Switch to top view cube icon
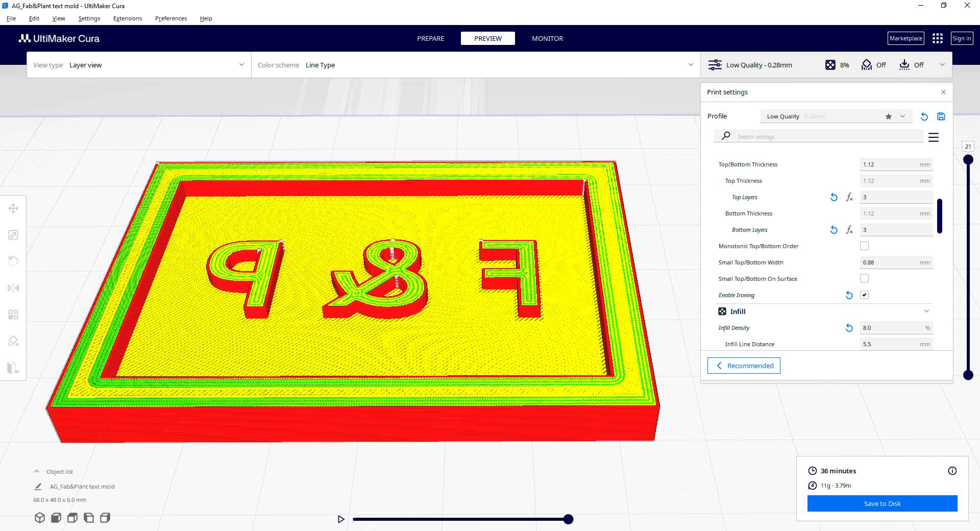 point(72,518)
